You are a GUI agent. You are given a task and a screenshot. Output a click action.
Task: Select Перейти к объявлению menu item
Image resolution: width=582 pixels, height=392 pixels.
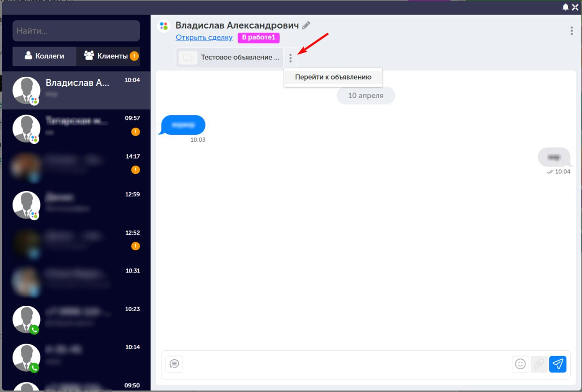(333, 77)
